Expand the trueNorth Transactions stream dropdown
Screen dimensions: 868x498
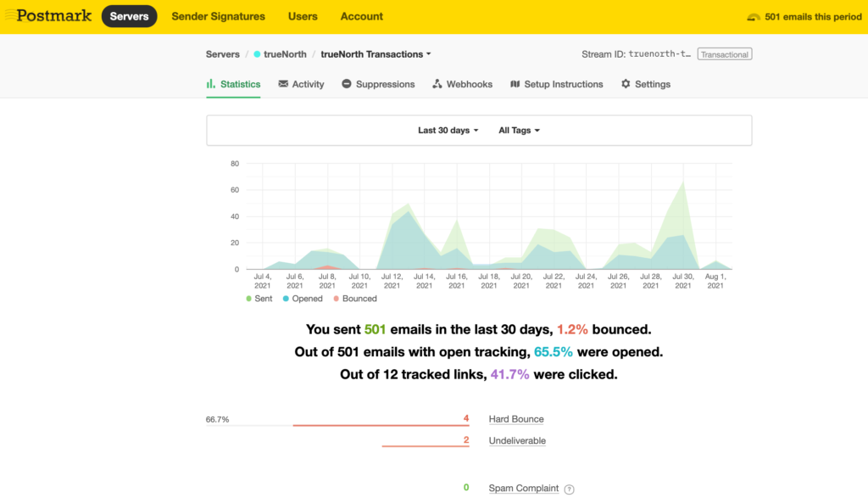click(376, 54)
